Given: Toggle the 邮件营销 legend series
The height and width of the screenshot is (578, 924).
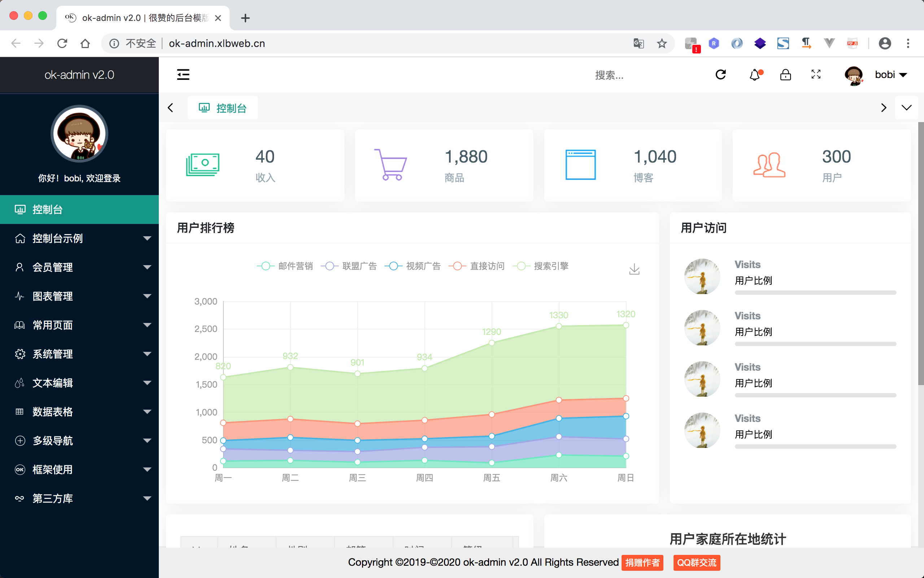Looking at the screenshot, I should (x=284, y=266).
